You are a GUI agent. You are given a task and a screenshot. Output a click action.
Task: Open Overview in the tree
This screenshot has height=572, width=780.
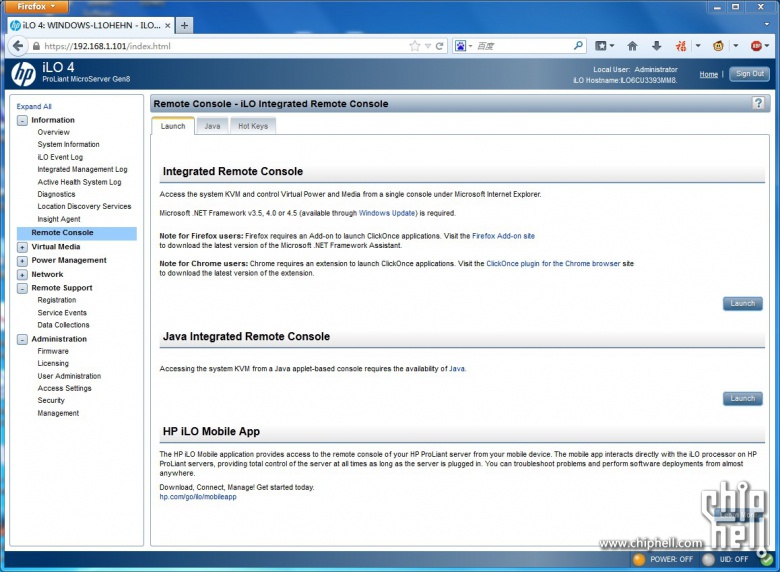[54, 132]
